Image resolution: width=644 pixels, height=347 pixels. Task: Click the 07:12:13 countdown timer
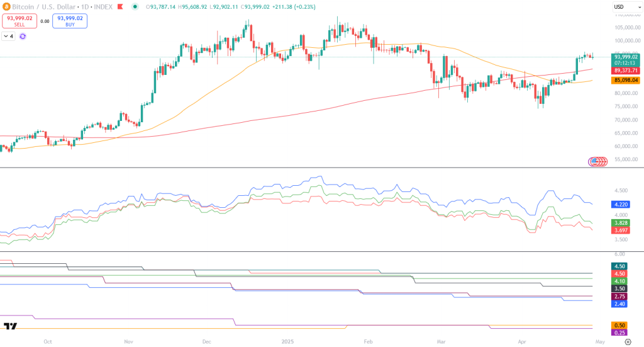point(626,63)
